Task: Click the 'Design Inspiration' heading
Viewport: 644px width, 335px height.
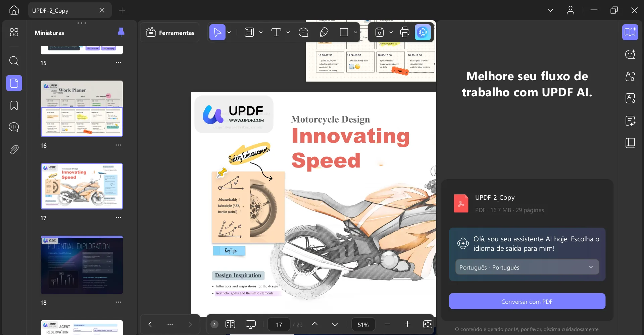Action: coord(238,275)
